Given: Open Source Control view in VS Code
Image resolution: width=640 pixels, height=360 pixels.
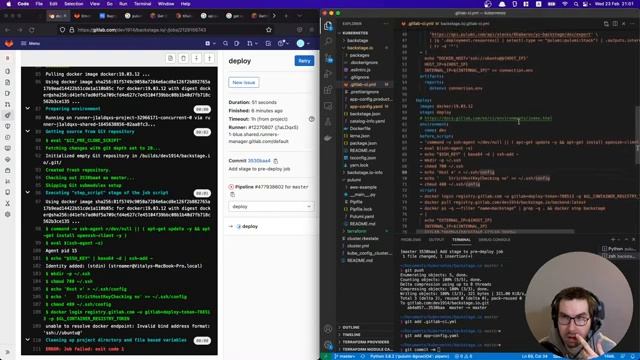Looking at the screenshot, I should (x=328, y=59).
